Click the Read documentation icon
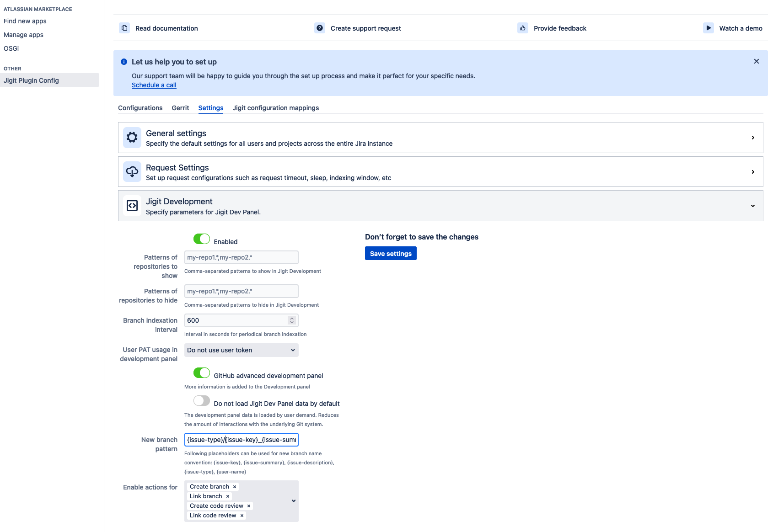The height and width of the screenshot is (532, 773). click(x=124, y=28)
